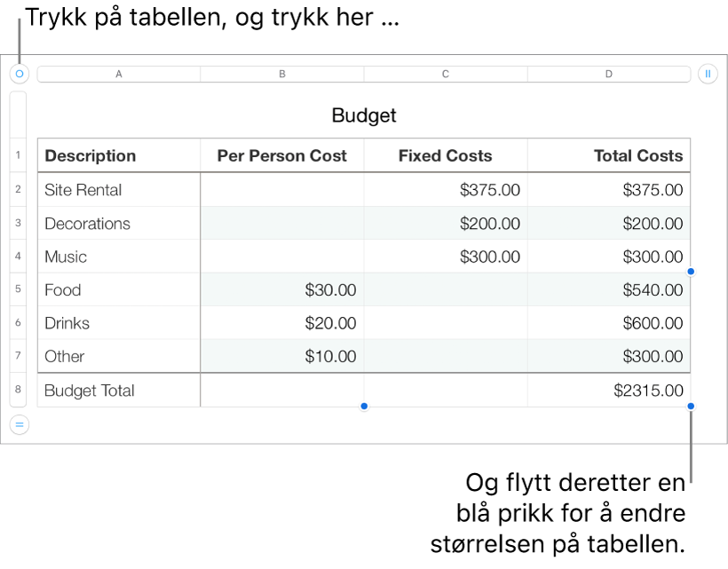This screenshot has height=569, width=728.
Task: Click the bottom-center table resize handle
Action: 364,407
